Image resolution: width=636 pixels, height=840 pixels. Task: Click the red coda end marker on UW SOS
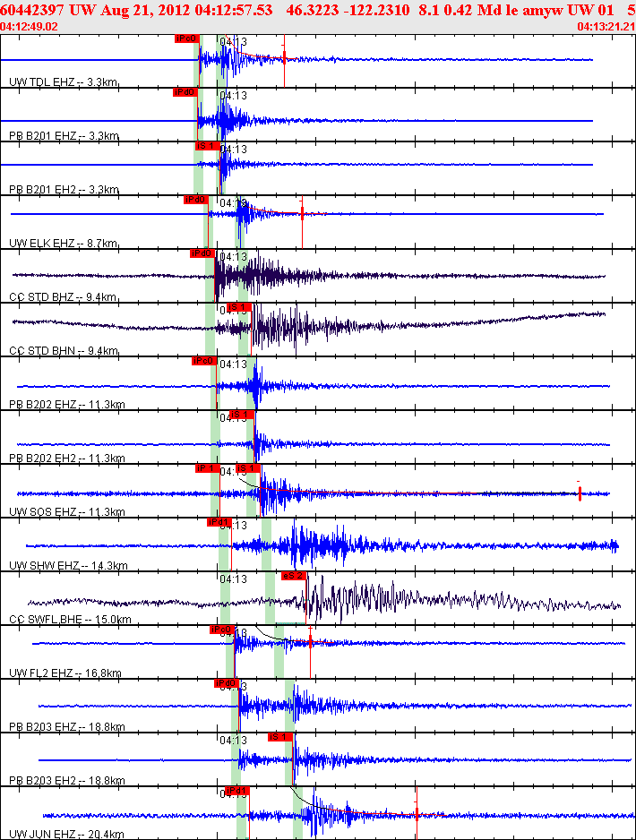click(580, 493)
